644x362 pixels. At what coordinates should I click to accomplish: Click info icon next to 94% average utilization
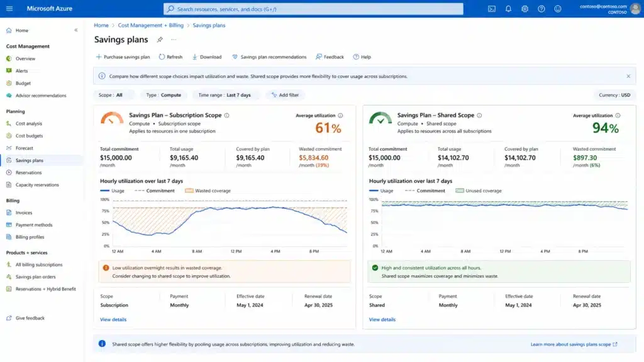tap(618, 116)
